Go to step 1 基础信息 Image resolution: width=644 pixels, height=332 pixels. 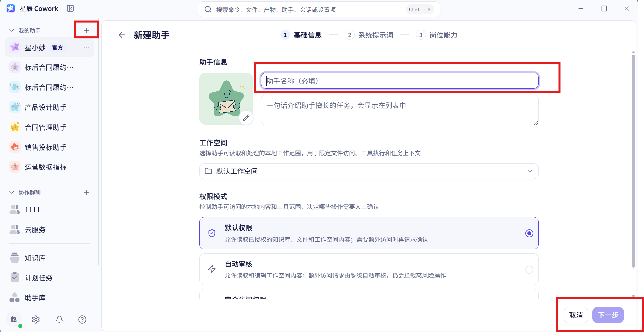[301, 35]
